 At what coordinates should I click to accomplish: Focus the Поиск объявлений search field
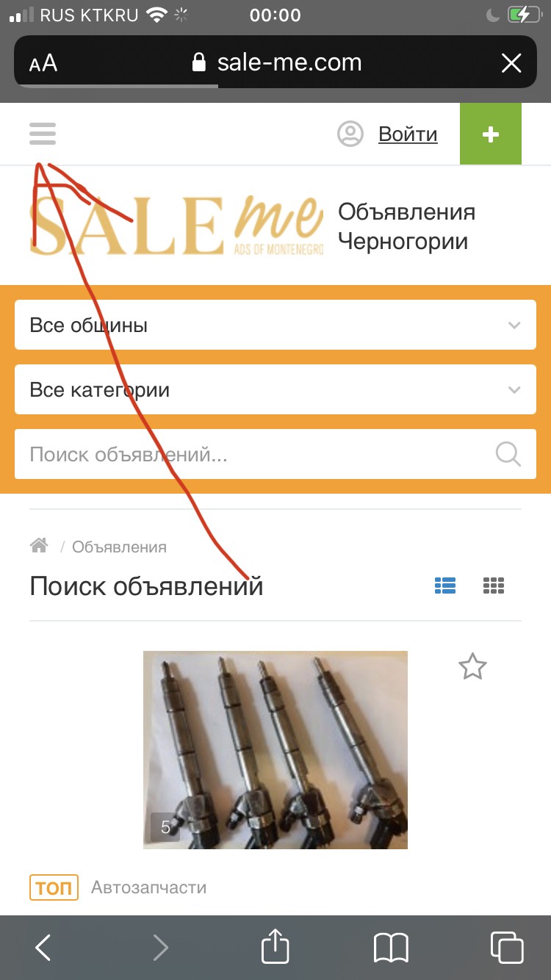(x=253, y=454)
